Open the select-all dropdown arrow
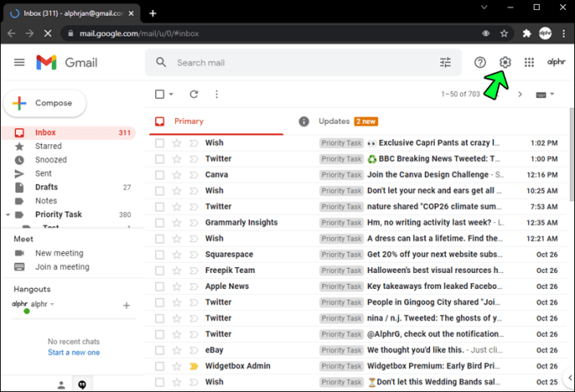The width and height of the screenshot is (575, 392). (171, 94)
